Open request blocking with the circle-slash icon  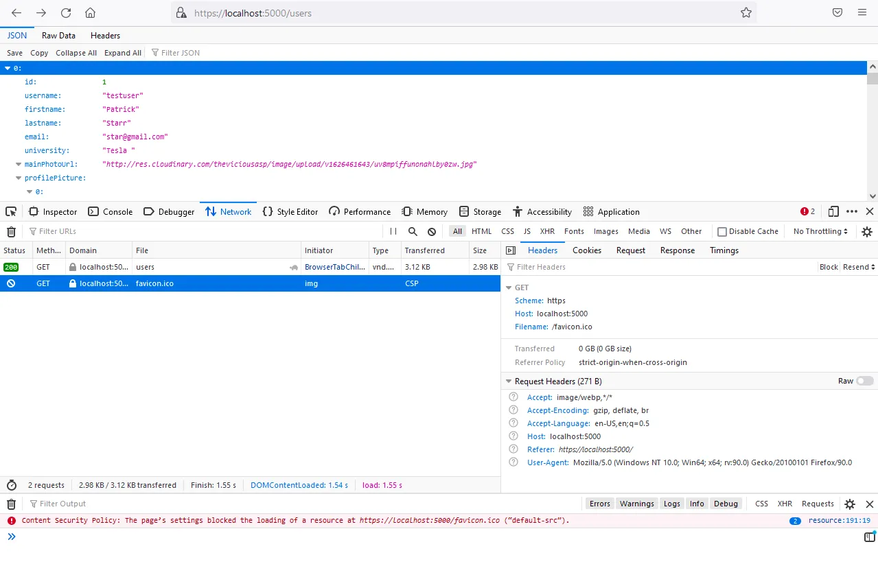[x=432, y=232]
